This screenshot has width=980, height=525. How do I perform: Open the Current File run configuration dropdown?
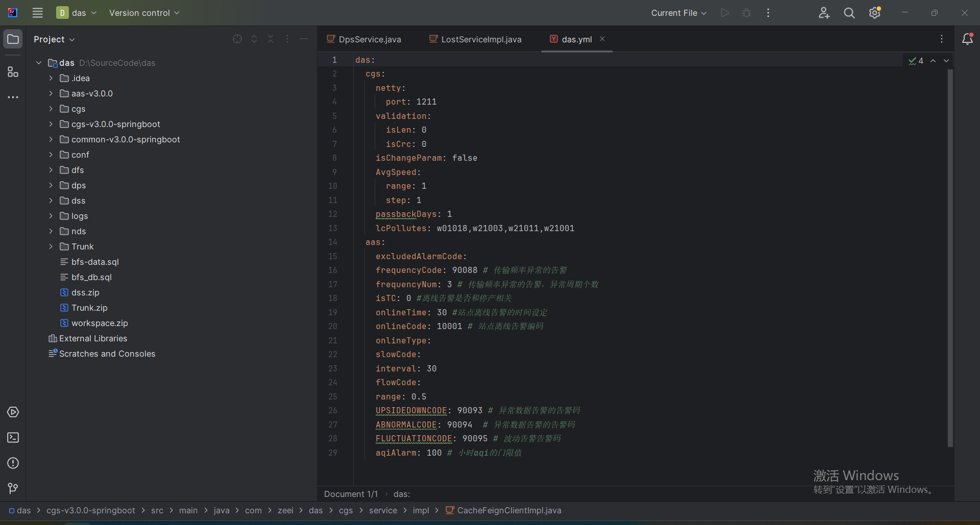coord(679,13)
